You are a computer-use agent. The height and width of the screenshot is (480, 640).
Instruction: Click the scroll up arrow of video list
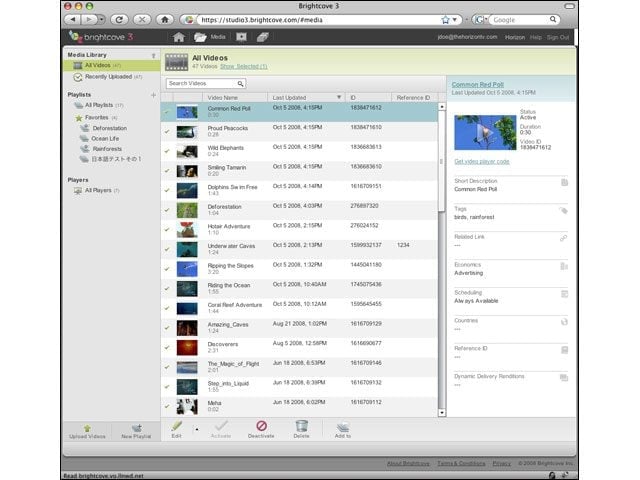(442, 107)
